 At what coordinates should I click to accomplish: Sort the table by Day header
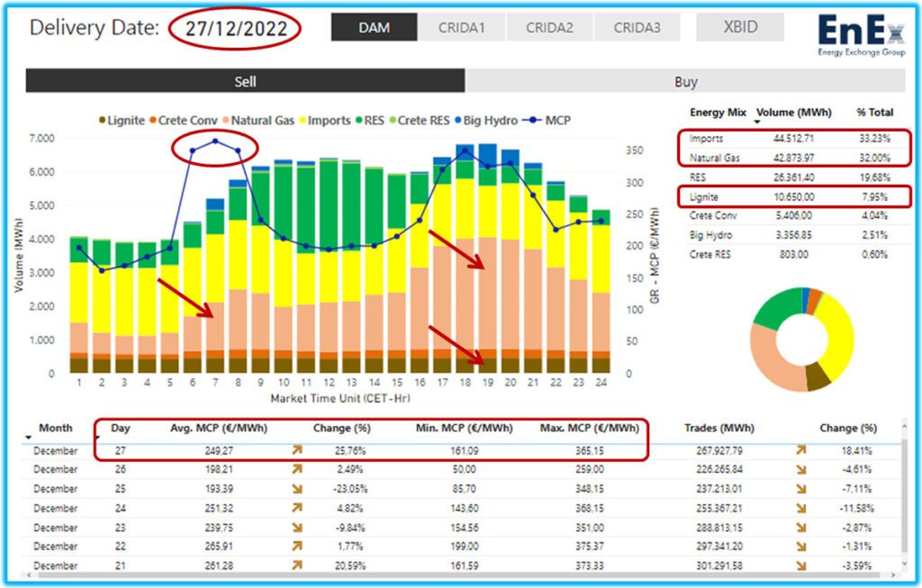[x=121, y=428]
